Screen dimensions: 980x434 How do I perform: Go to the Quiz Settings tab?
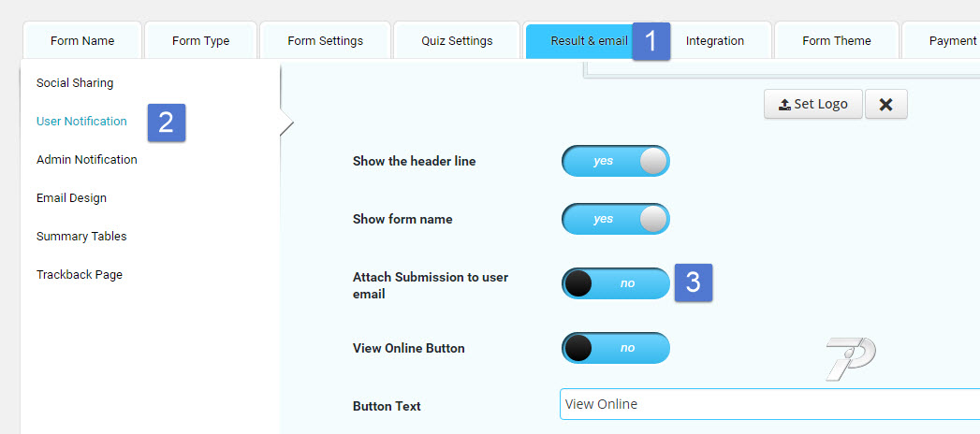457,41
